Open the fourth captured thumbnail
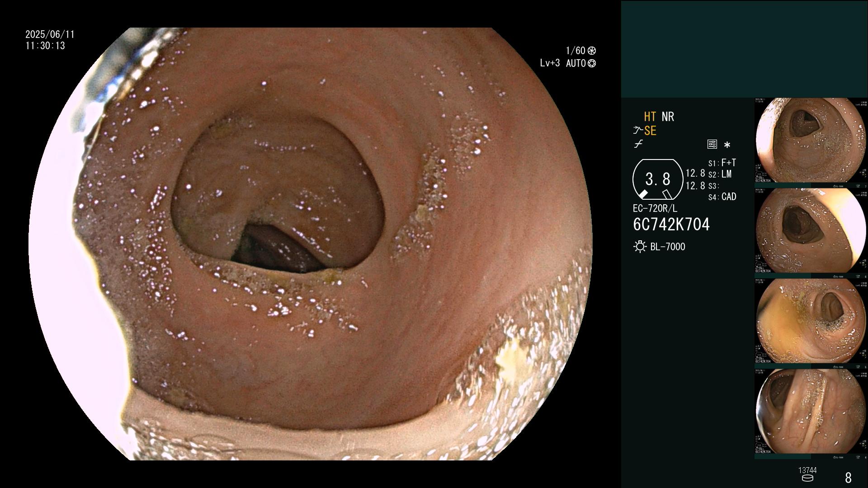The image size is (868, 488). pyautogui.click(x=811, y=412)
